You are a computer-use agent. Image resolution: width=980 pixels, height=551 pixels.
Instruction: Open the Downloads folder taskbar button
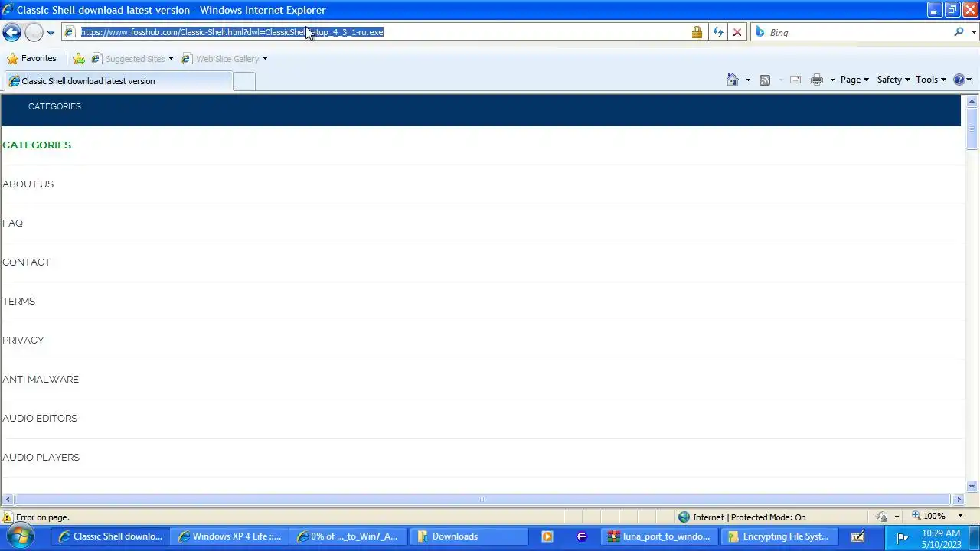click(x=467, y=536)
